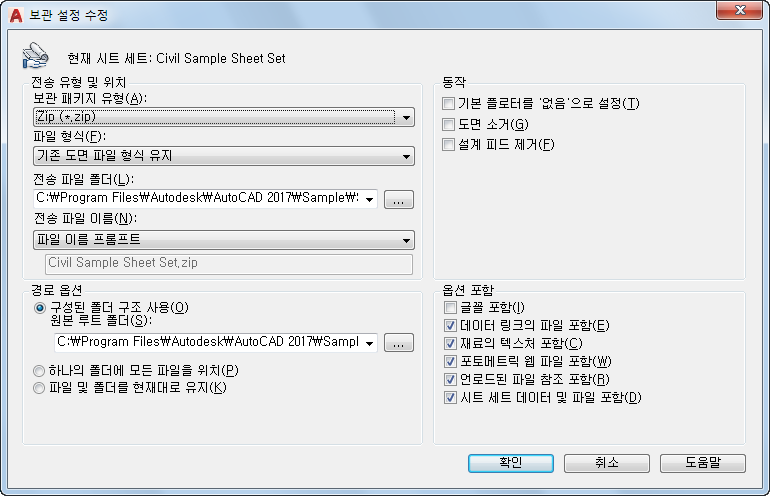Open the 보관 패키지 유형 Zip dropdown
Viewport: 770px width, 496px height.
(224, 117)
